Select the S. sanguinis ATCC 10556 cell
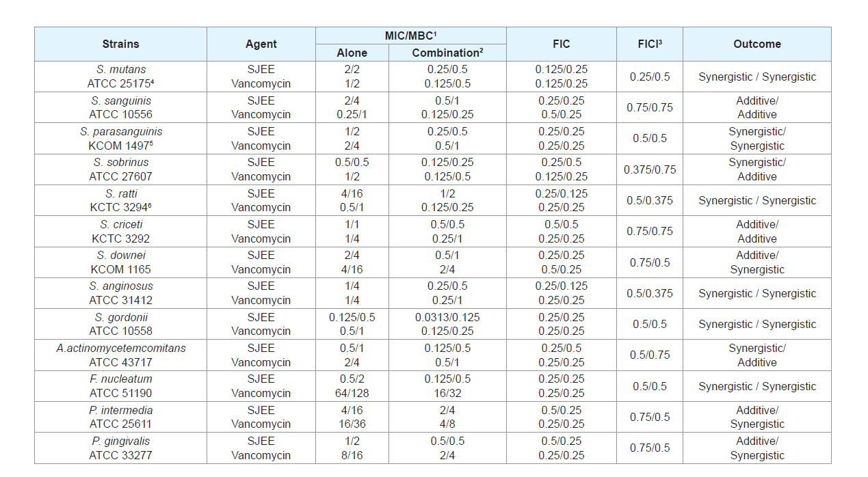The height and width of the screenshot is (477, 868). (x=120, y=107)
